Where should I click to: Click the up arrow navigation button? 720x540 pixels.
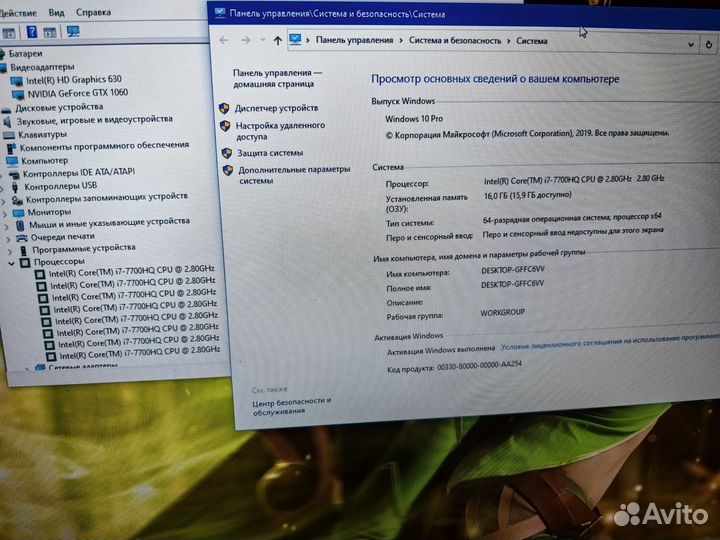click(277, 41)
